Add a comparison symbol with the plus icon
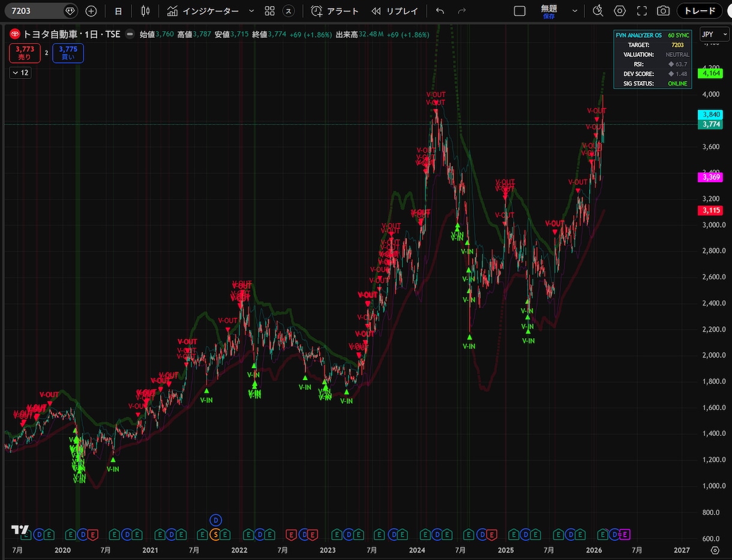Screen dimensions: 732x560 tap(91, 11)
